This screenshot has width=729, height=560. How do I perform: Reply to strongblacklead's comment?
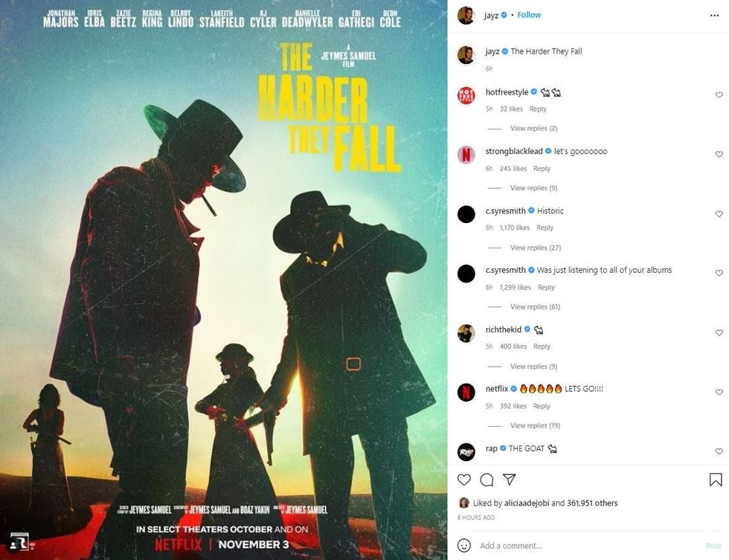click(x=542, y=168)
